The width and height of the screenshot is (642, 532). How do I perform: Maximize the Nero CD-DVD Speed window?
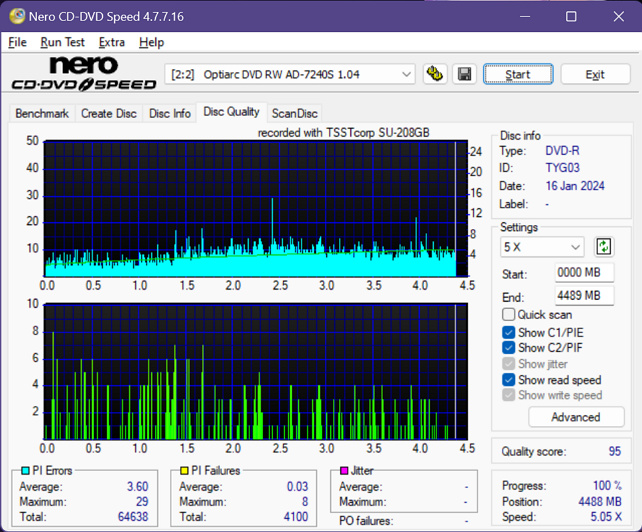pyautogui.click(x=571, y=16)
